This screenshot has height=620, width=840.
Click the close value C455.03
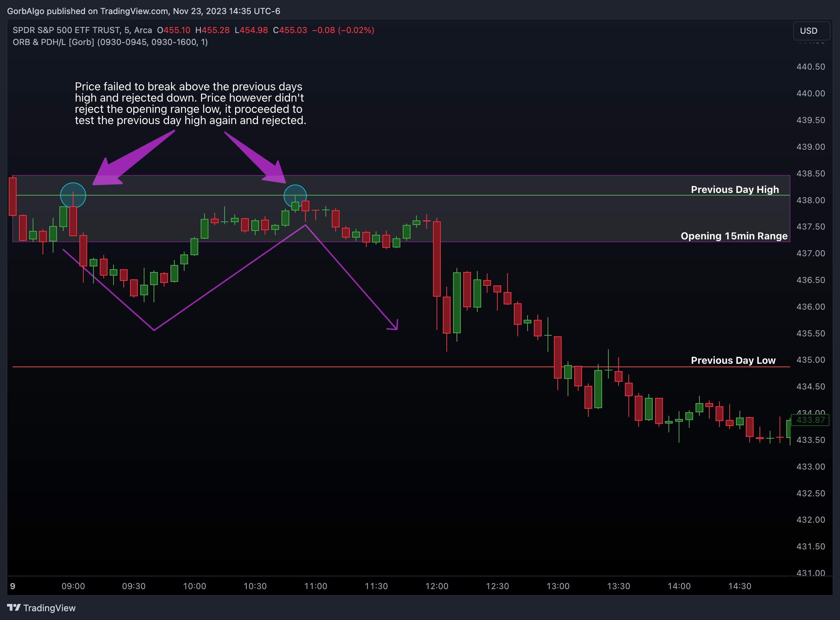click(290, 30)
